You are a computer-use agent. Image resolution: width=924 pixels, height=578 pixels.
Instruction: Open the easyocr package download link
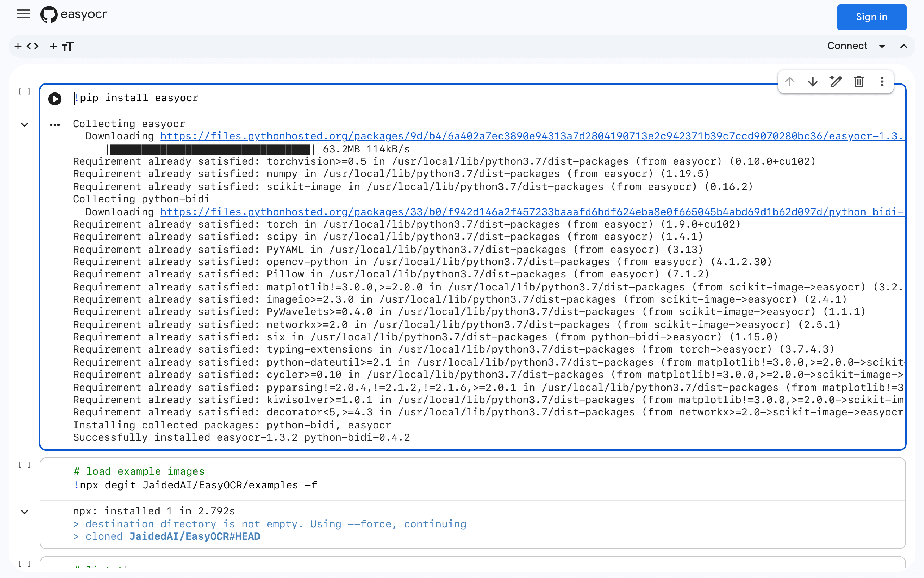532,136
